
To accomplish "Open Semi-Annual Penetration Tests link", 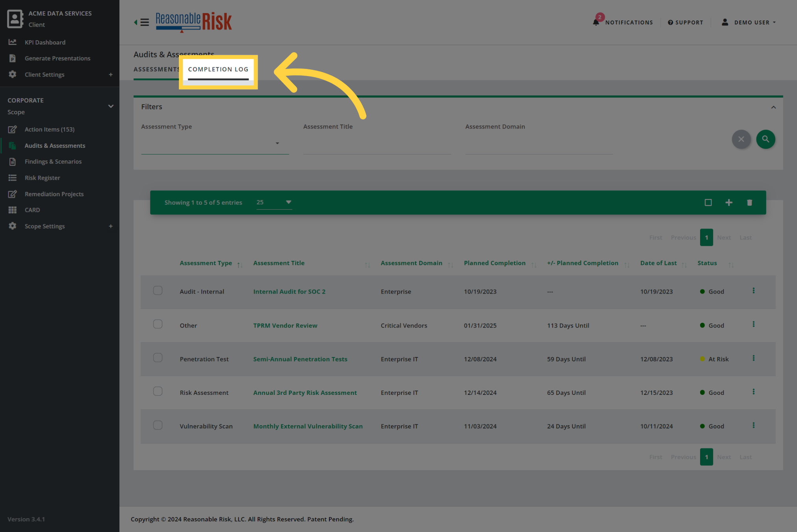I will pos(300,359).
